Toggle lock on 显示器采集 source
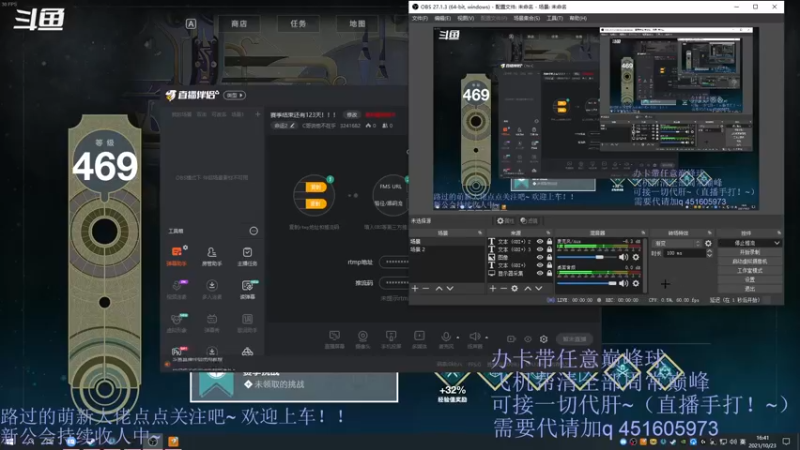Image resolution: width=800 pixels, height=450 pixels. coord(549,273)
